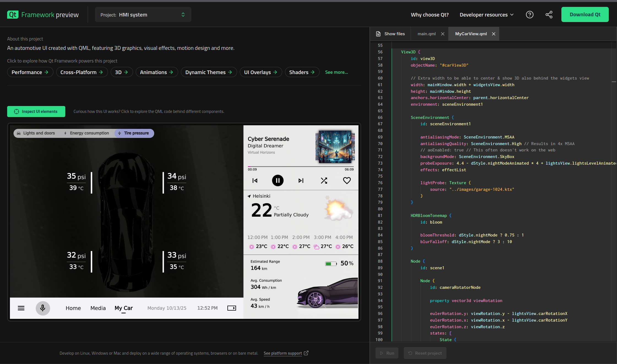The width and height of the screenshot is (617, 364).
Task: Seek on the song progress bar
Action: pos(301,166)
